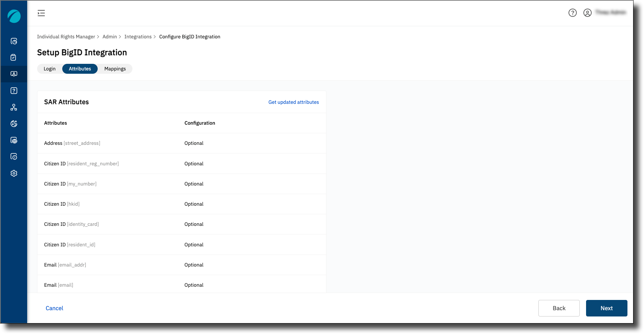Click the Back button
The width and height of the screenshot is (644, 334).
point(559,308)
